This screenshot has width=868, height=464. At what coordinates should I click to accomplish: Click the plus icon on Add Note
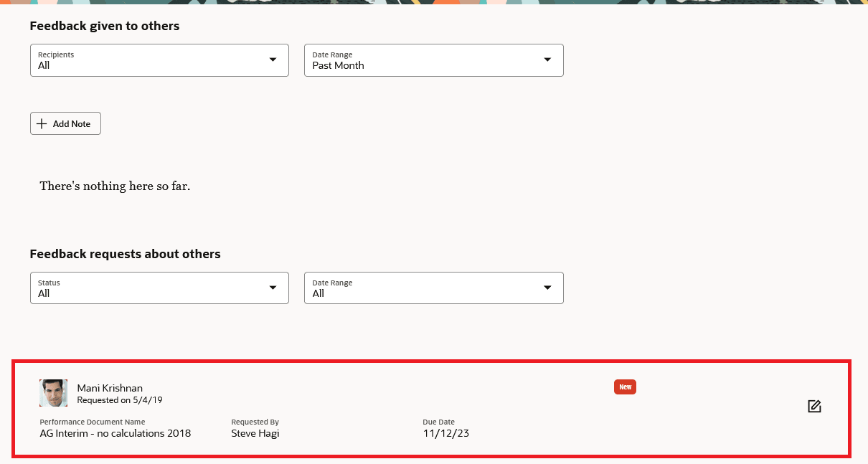(42, 123)
